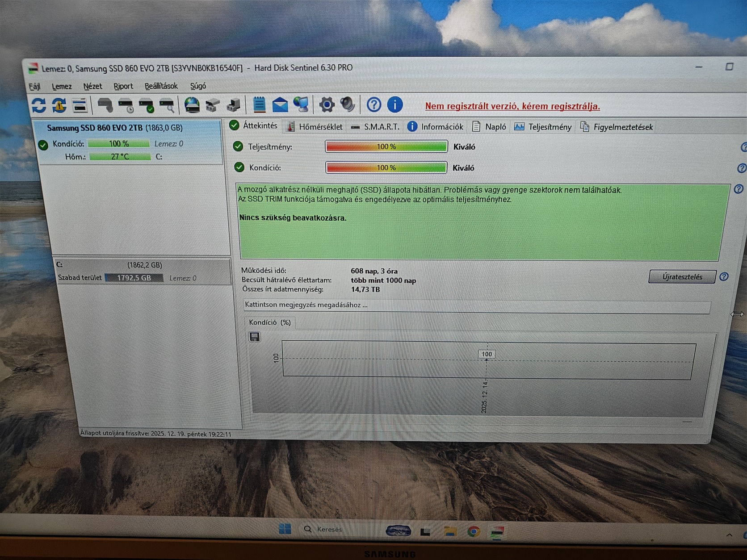Switch to the Teljesítmény tab
Viewport: 747px width, 560px height.
pos(543,127)
